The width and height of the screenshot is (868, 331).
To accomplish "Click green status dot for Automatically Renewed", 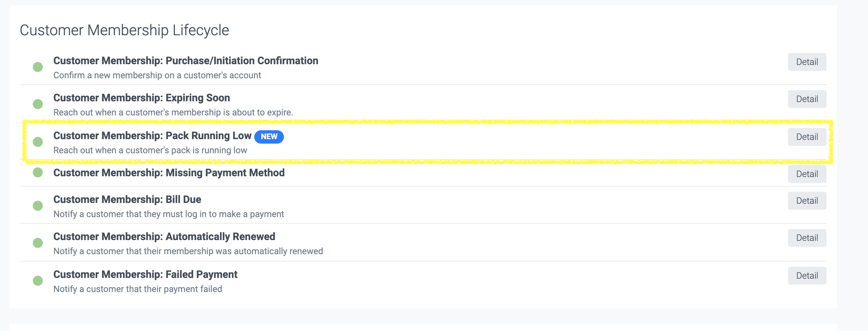I will 38,243.
